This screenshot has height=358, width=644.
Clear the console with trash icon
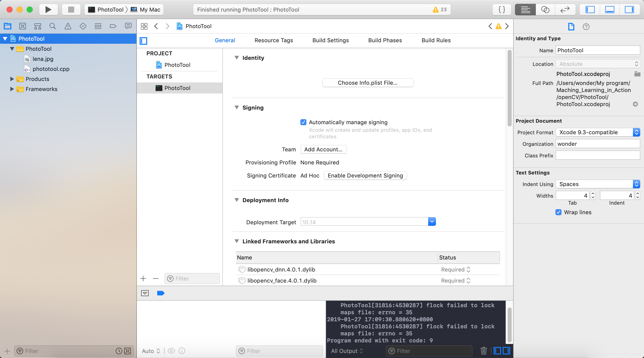click(x=484, y=351)
